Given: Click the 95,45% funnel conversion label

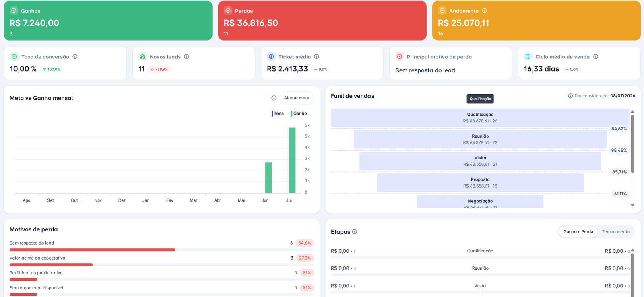Looking at the screenshot, I should pos(619,151).
